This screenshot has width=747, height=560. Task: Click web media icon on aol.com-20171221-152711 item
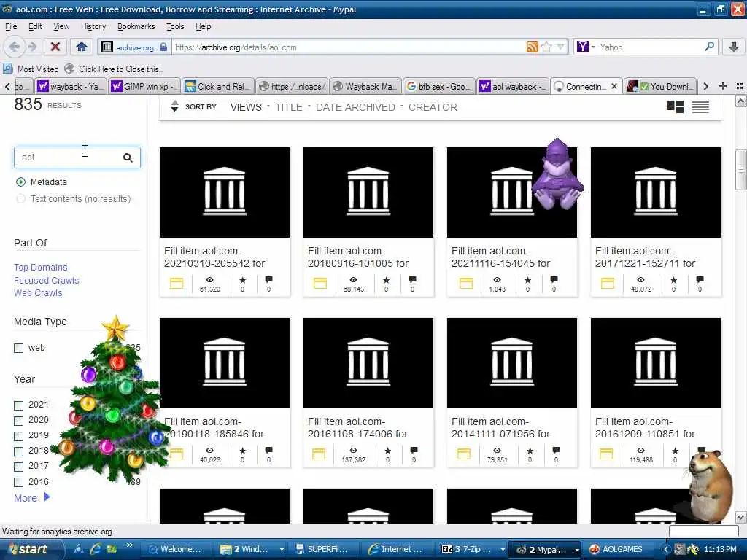pyautogui.click(x=607, y=284)
